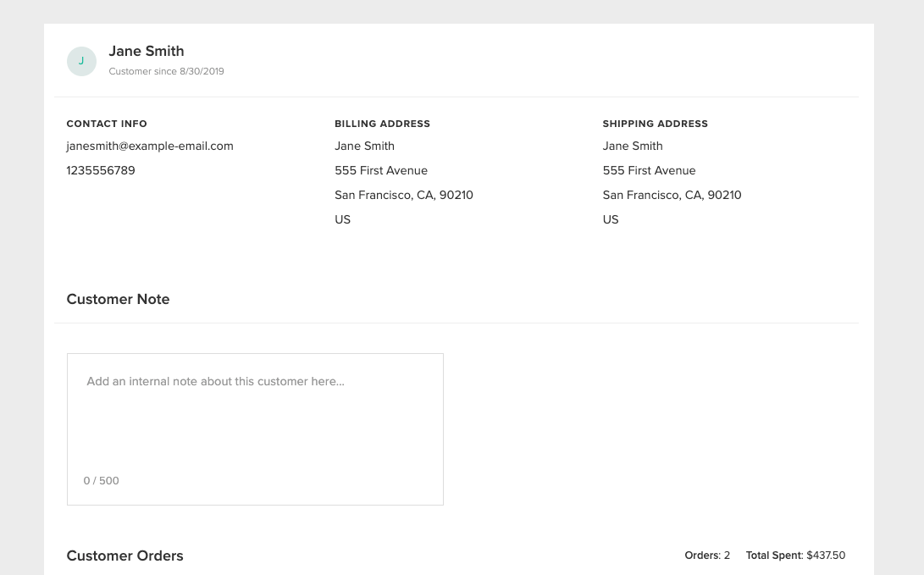
Task: Select 555 First Avenue in shipping address
Action: click(x=650, y=170)
